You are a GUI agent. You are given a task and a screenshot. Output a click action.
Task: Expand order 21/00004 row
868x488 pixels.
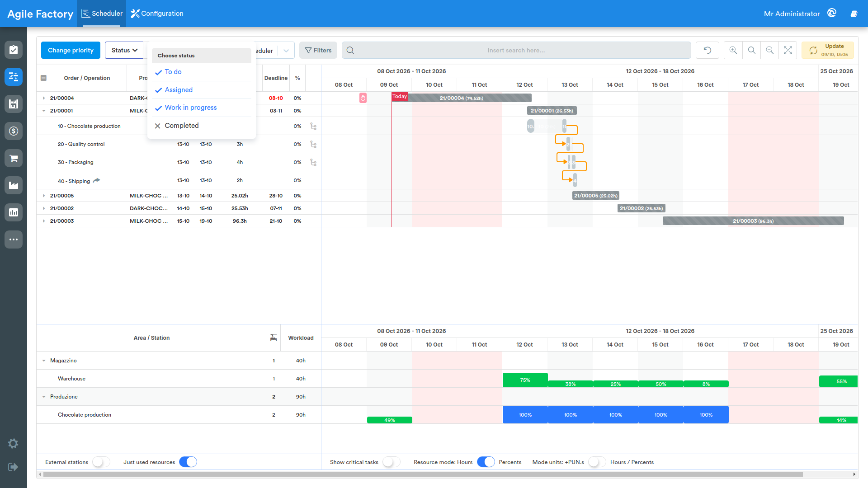(x=44, y=98)
